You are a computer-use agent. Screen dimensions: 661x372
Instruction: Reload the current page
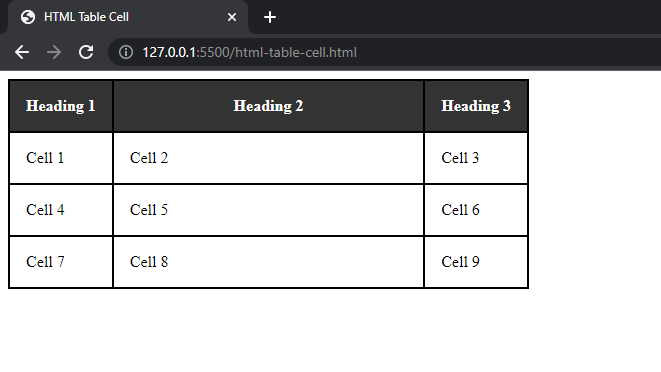(x=86, y=52)
